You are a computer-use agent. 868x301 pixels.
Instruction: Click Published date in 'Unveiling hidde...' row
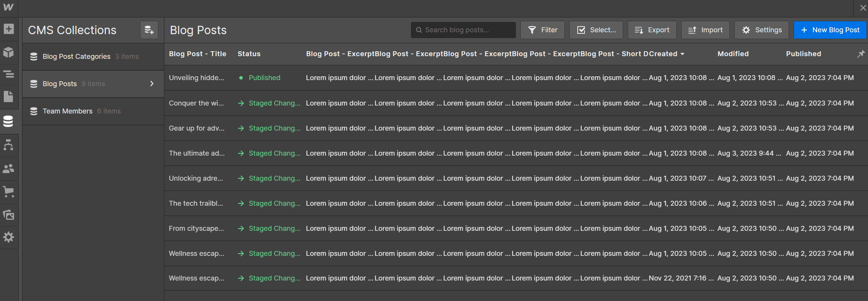point(820,78)
